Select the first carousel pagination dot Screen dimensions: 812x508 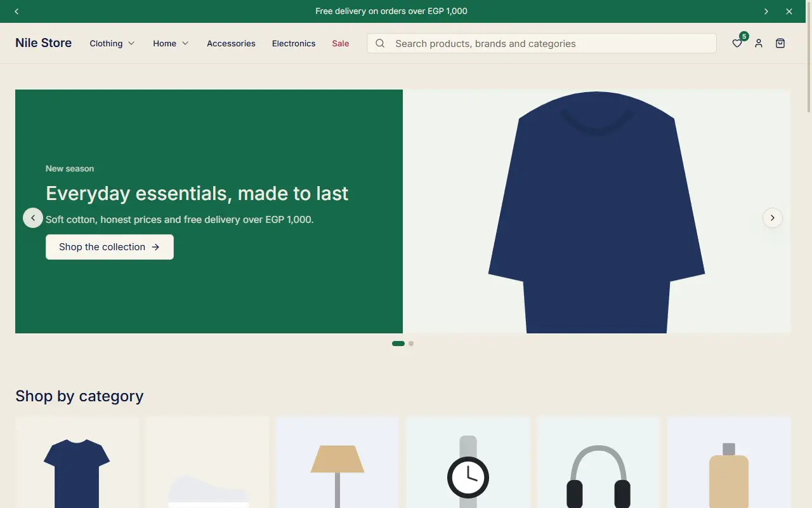pyautogui.click(x=398, y=344)
